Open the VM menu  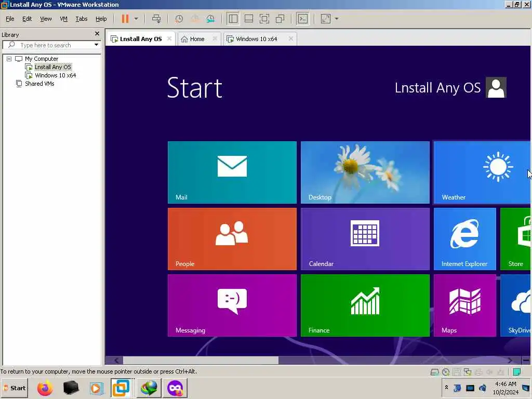point(63,19)
